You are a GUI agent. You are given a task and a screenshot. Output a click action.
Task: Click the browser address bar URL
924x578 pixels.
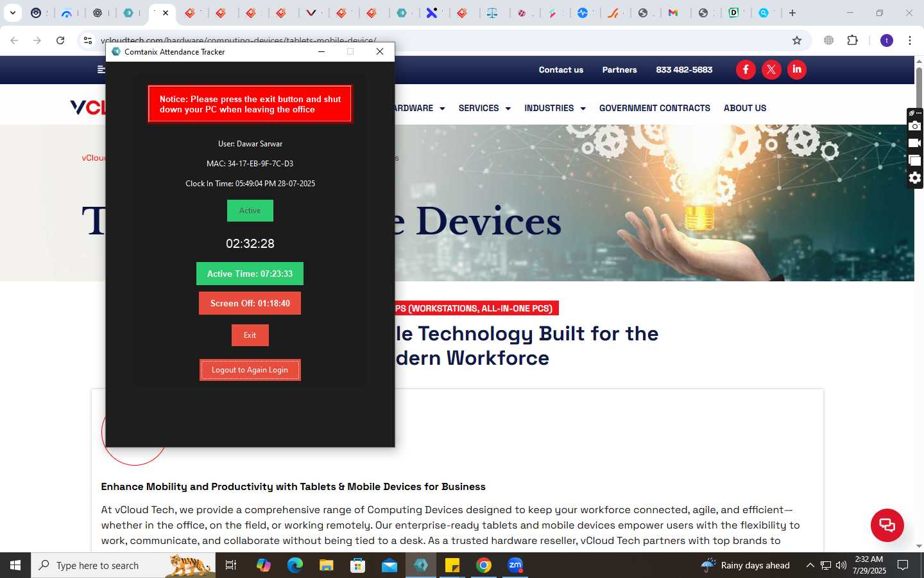tap(239, 40)
